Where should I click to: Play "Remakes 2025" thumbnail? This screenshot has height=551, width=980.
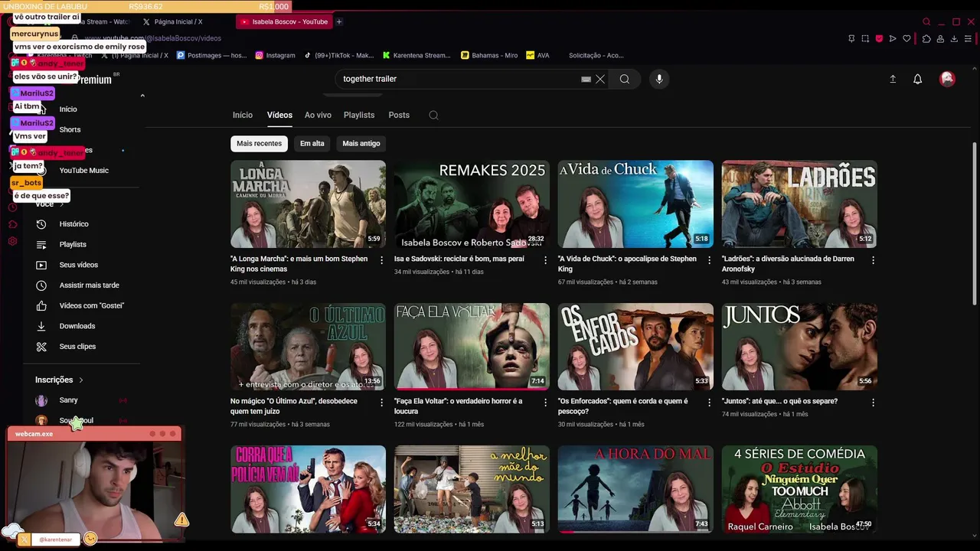point(472,204)
